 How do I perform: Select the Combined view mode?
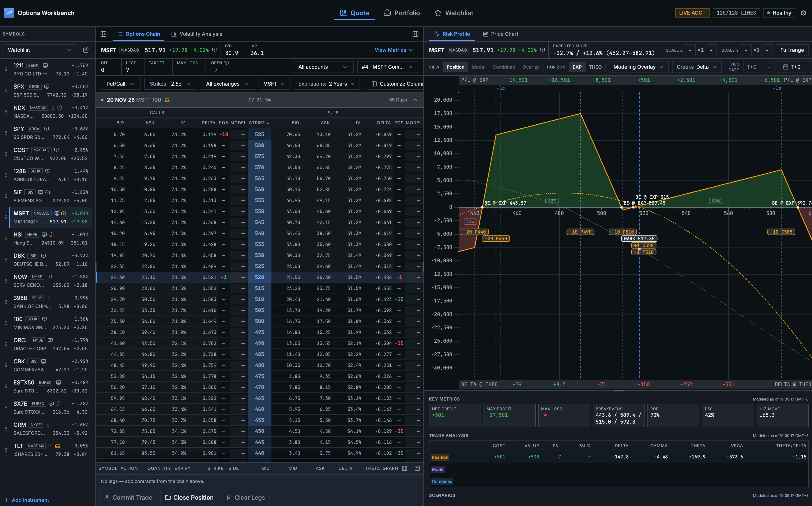point(504,67)
